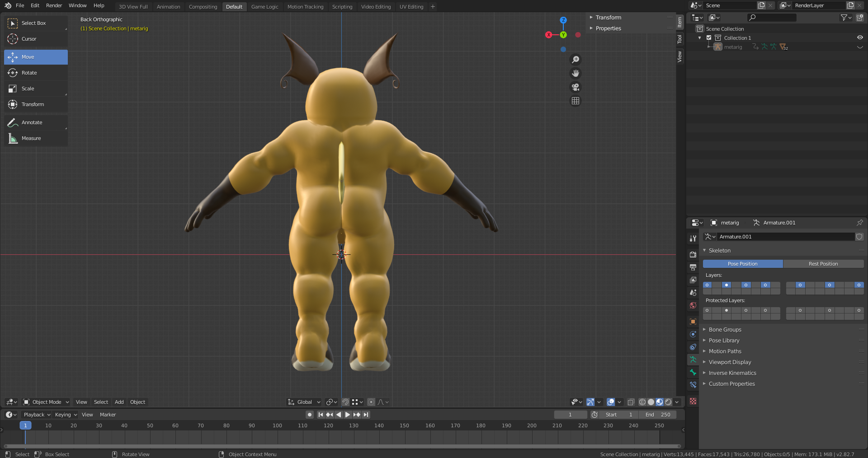Click the zoom view magnifier icon

[576, 60]
